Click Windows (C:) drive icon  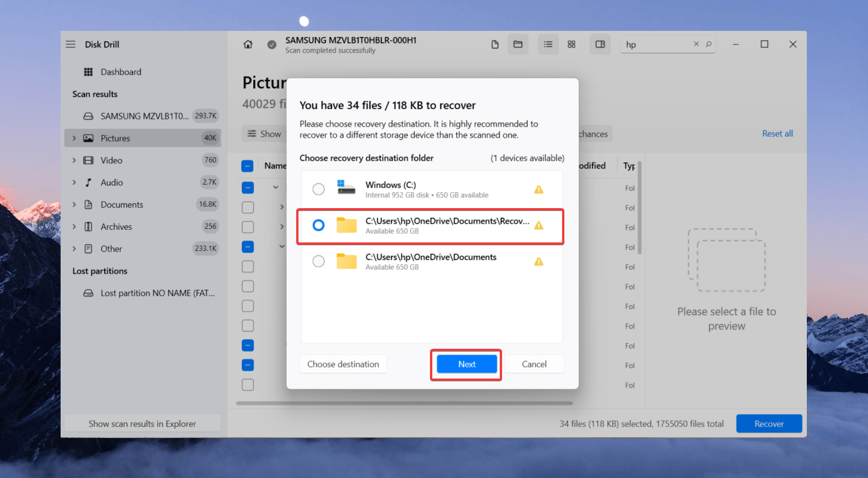[347, 188]
